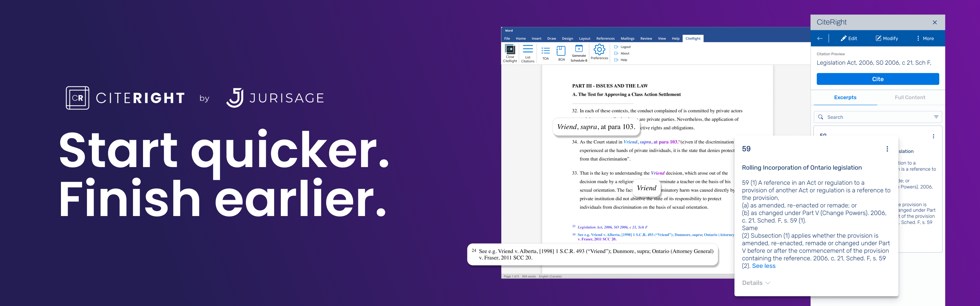Click Generate Schedule B icon
Screen dimensions: 980x306
(579, 53)
